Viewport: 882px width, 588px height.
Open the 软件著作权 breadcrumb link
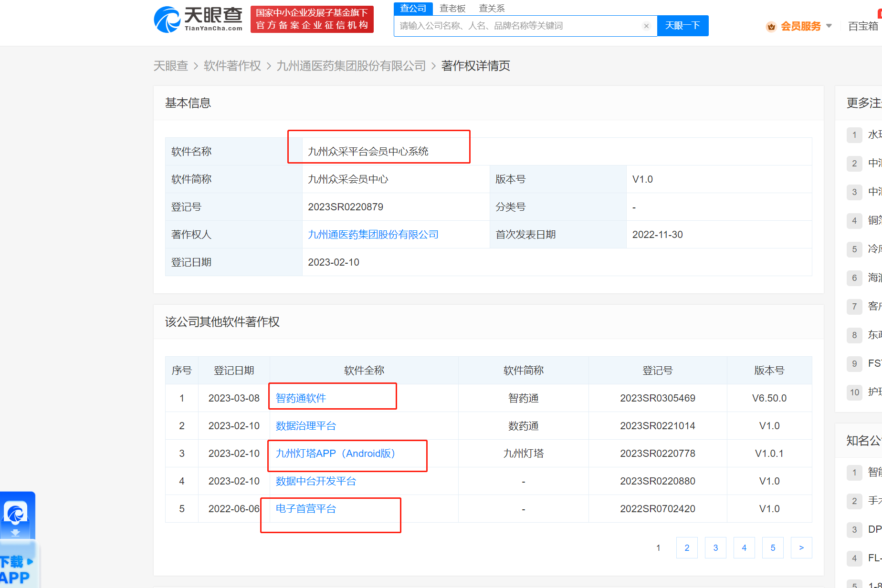pos(232,66)
